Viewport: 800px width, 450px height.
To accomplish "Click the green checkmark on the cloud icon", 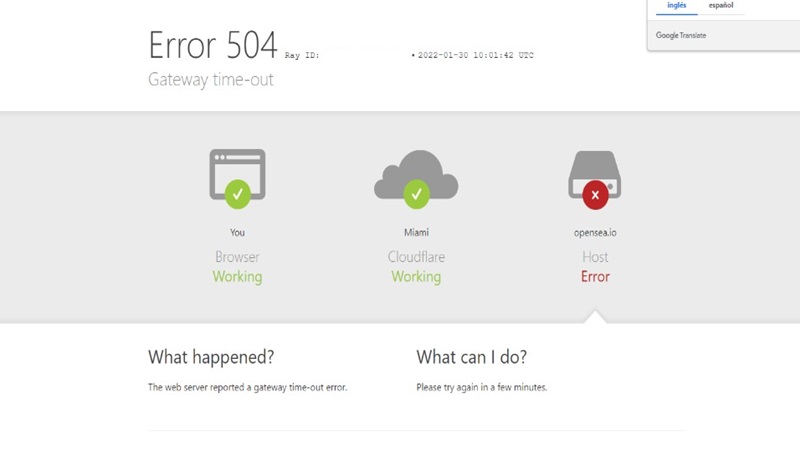I will click(x=416, y=194).
